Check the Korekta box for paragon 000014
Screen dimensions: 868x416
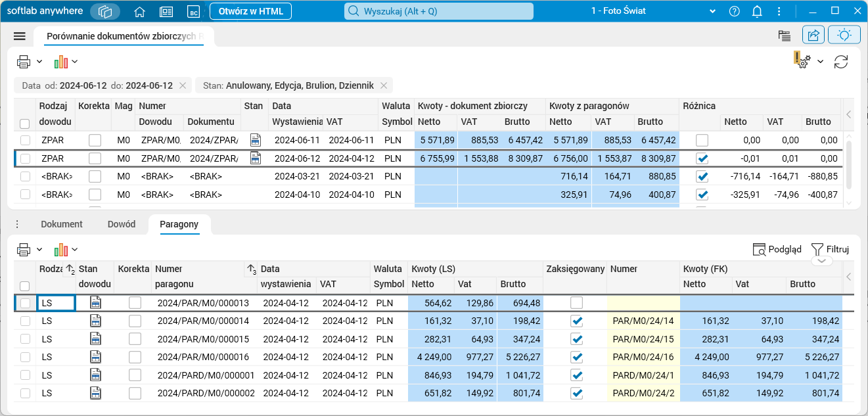135,321
